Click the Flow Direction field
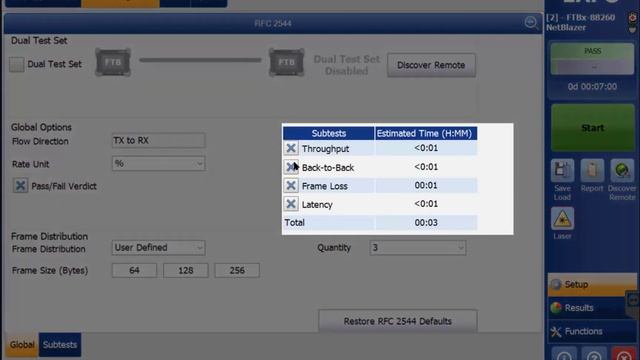The width and height of the screenshot is (640, 360). click(158, 140)
